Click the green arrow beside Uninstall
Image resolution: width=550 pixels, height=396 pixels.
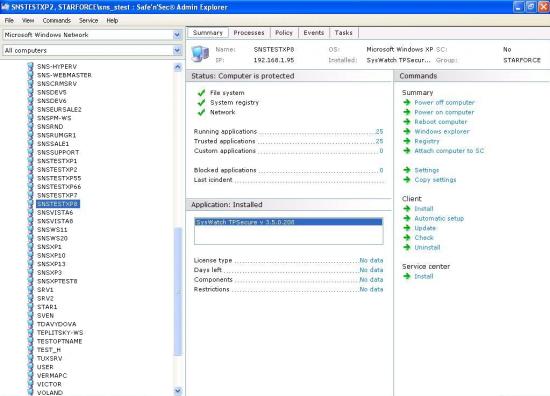[x=407, y=247]
